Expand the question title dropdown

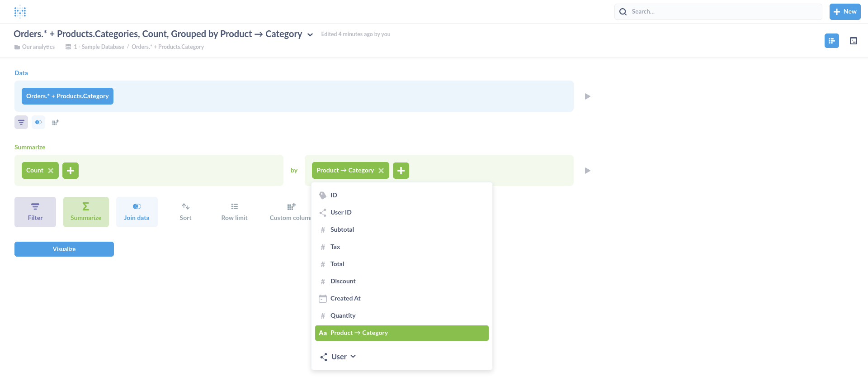(310, 34)
